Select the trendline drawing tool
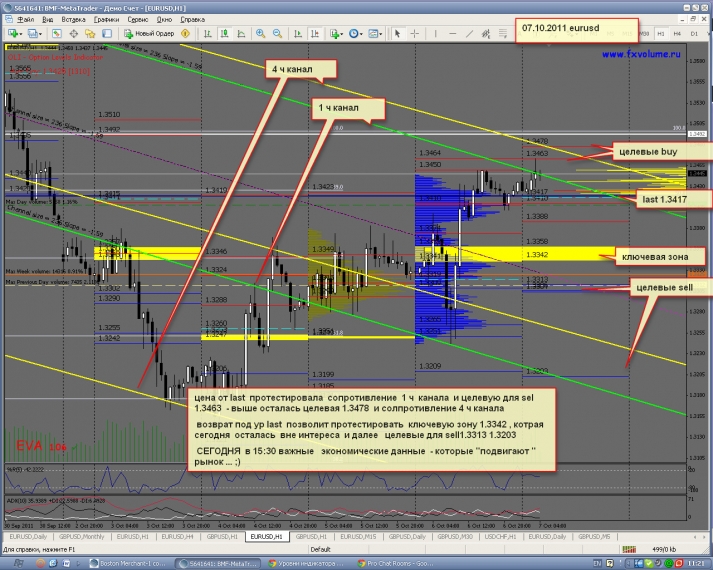Screen dimensions: 713x570 point(469,34)
